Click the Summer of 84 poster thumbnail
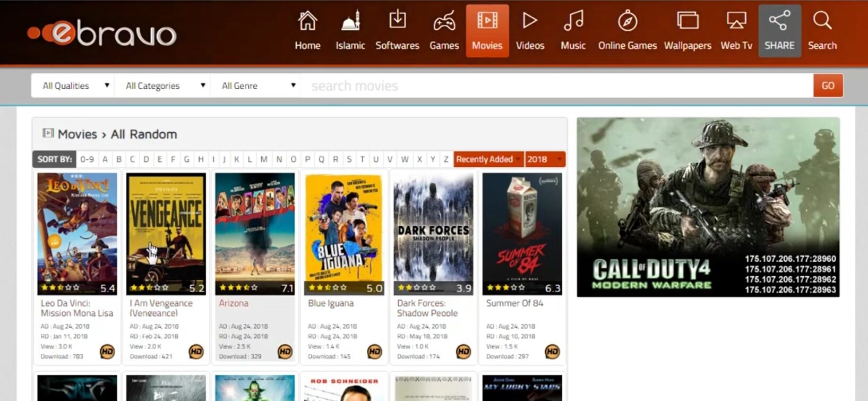This screenshot has height=401, width=868. 522,234
